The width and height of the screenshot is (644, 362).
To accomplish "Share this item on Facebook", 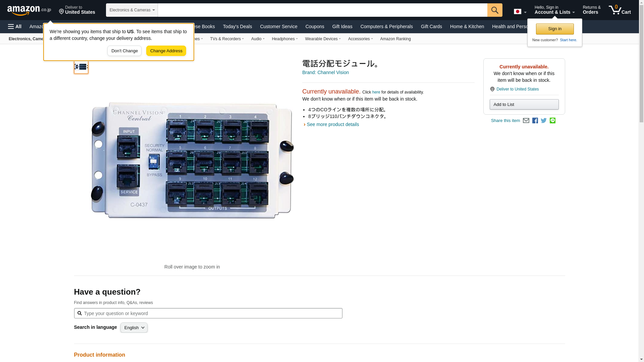I will 535,121.
